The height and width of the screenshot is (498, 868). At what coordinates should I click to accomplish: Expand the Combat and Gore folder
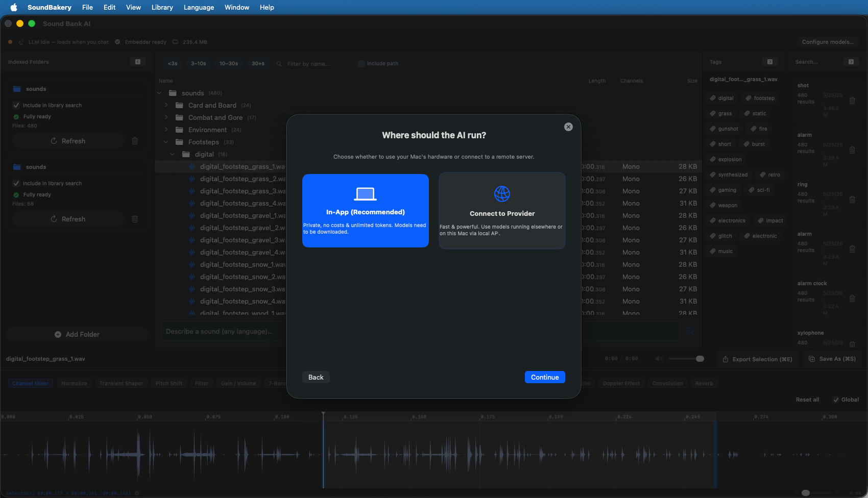166,117
